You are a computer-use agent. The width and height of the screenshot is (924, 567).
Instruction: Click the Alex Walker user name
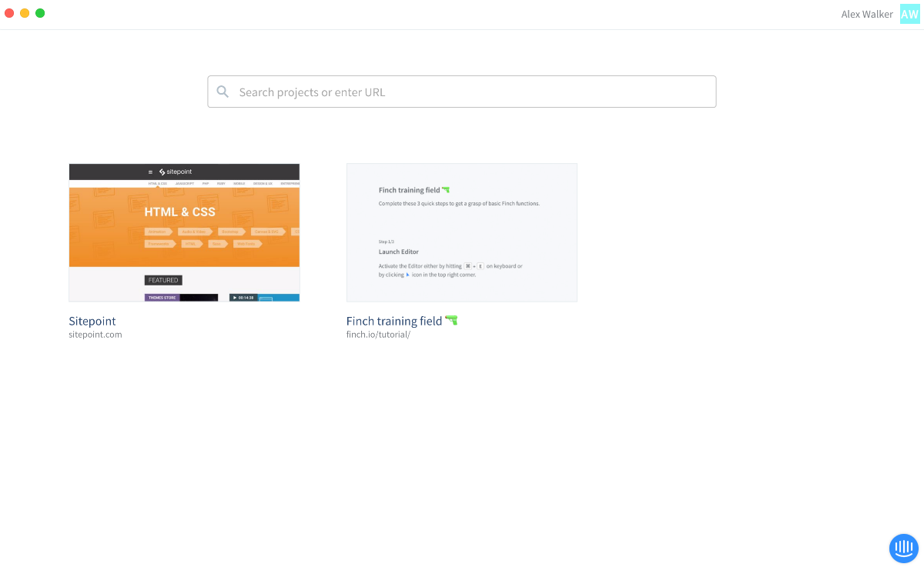(x=867, y=14)
